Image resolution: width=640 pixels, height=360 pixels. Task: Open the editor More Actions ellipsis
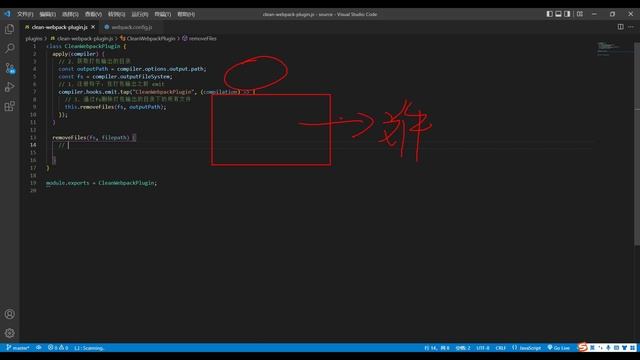(631, 27)
